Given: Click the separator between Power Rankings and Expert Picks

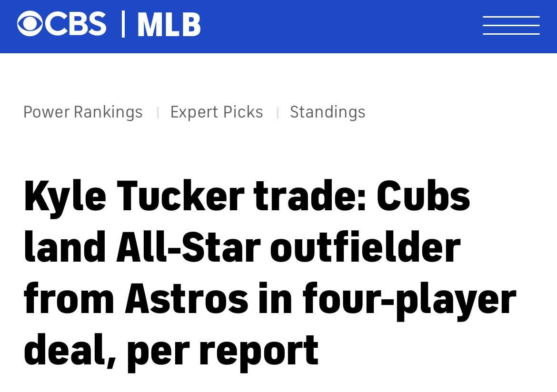Looking at the screenshot, I should 157,113.
